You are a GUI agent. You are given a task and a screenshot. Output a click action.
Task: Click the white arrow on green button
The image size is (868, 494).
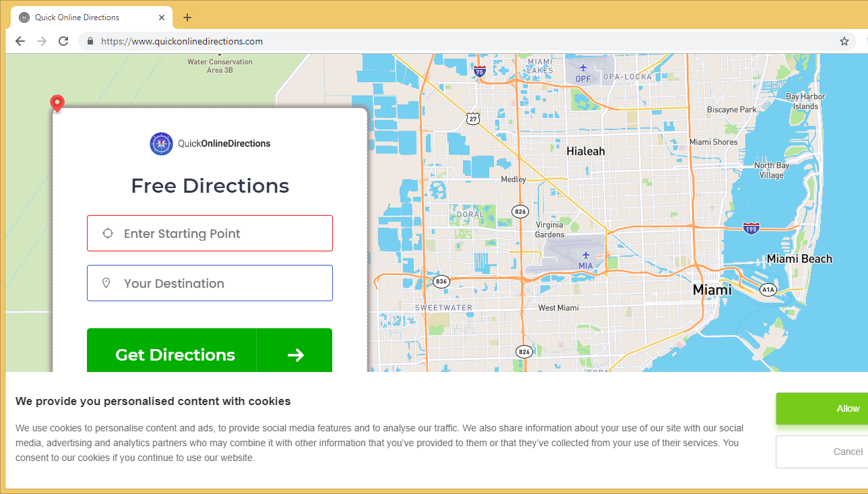(295, 354)
